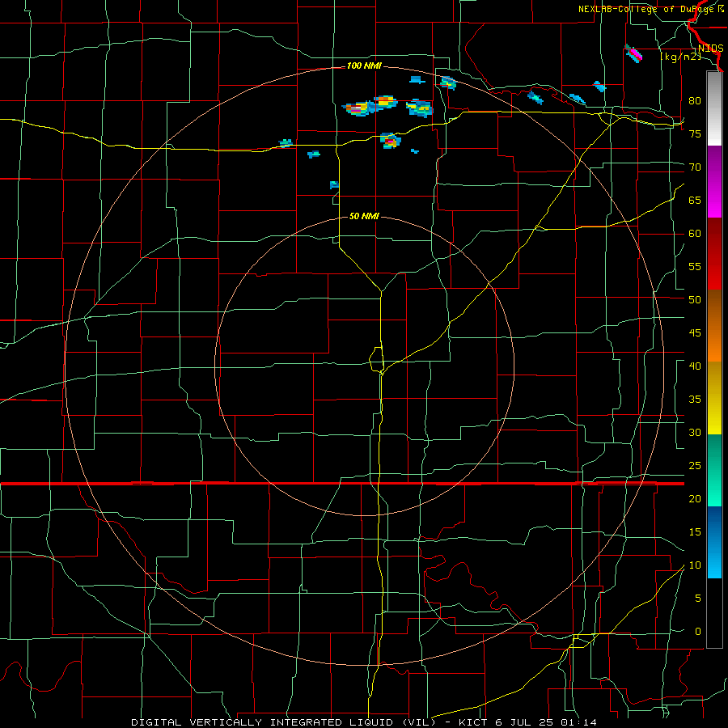Click the loop-shaped yellow road junction at radar center
The width and height of the screenshot is (728, 728).
376,359
